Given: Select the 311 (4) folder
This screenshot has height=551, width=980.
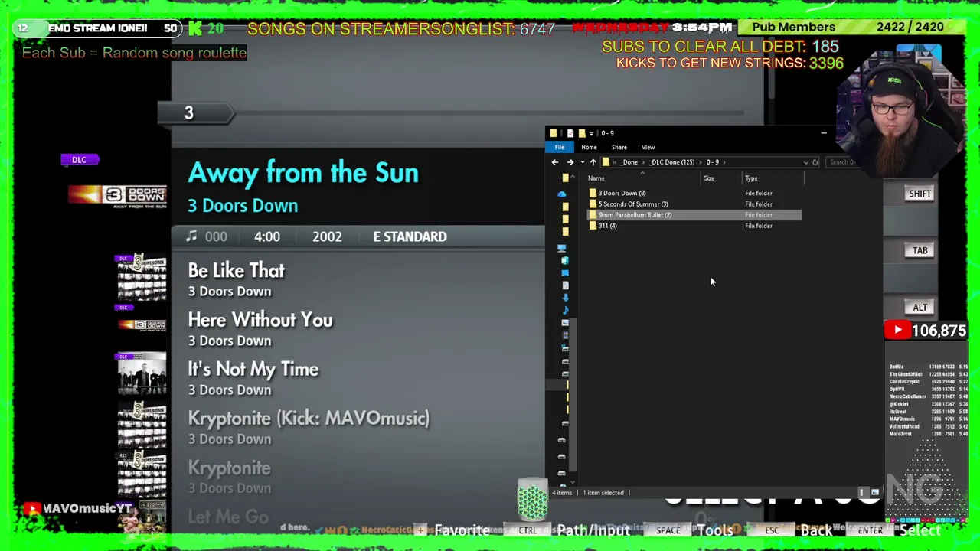Looking at the screenshot, I should click(694, 226).
